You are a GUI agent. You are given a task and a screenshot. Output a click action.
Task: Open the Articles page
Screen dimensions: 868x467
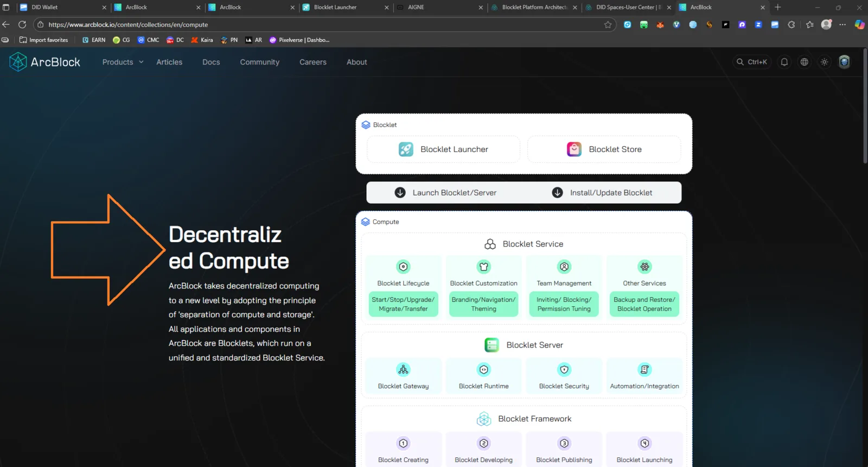(169, 62)
